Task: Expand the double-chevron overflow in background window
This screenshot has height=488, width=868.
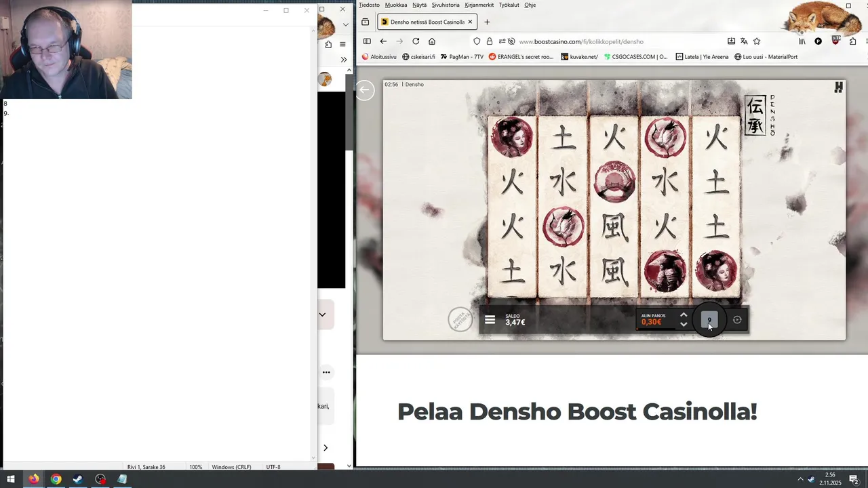Action: coord(343,60)
